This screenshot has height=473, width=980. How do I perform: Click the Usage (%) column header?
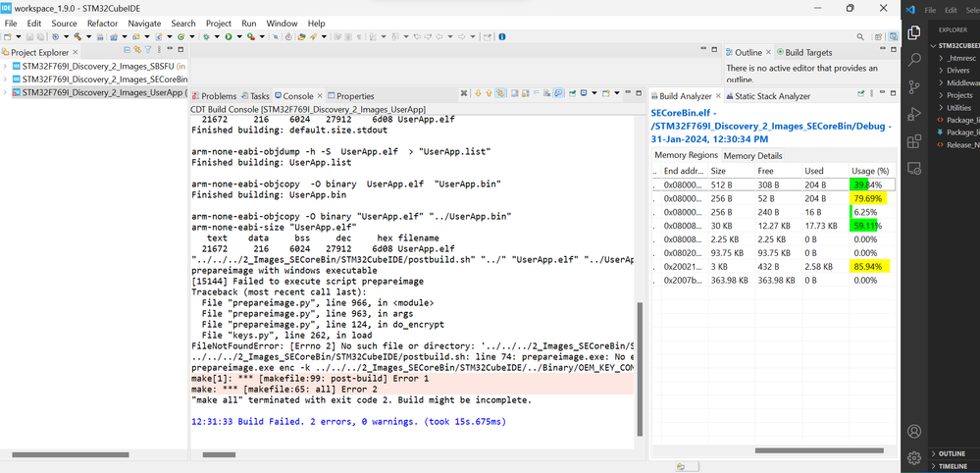[x=870, y=171]
